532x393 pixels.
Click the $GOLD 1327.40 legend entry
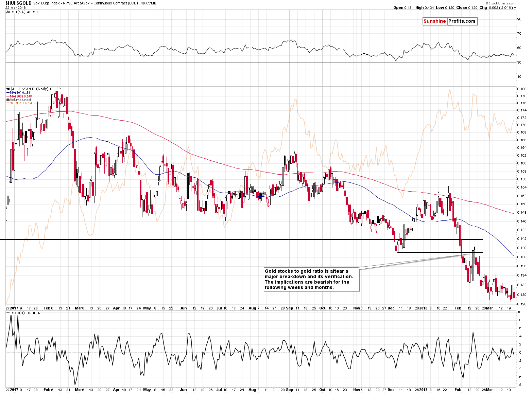pyautogui.click(x=21, y=103)
